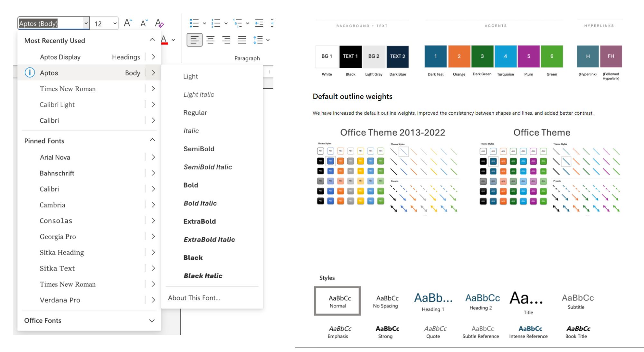Open the Multilevel List dropdown arrow

(x=247, y=23)
